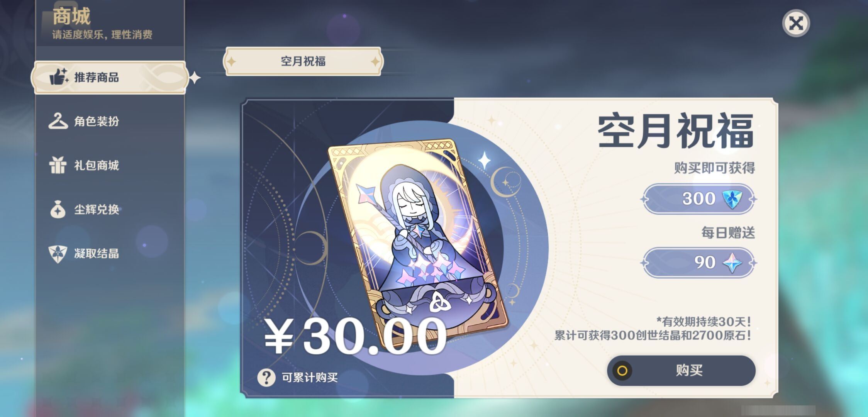Click the gift box icon for 礼包商城
868x417 pixels.
tap(58, 165)
